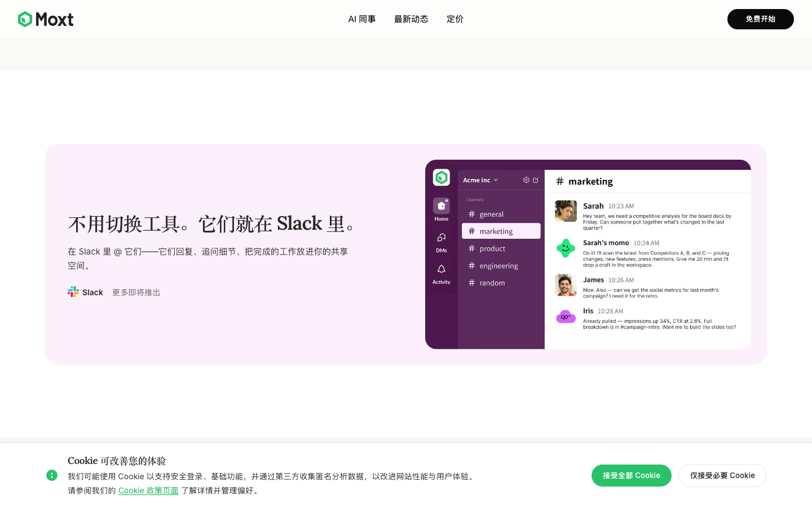Click the settings gear next to Acme Inc
Image resolution: width=812 pixels, height=508 pixels.
(x=526, y=180)
